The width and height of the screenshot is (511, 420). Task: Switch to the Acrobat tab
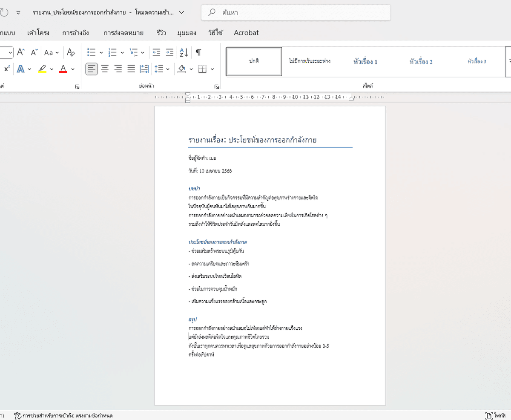[x=246, y=33]
